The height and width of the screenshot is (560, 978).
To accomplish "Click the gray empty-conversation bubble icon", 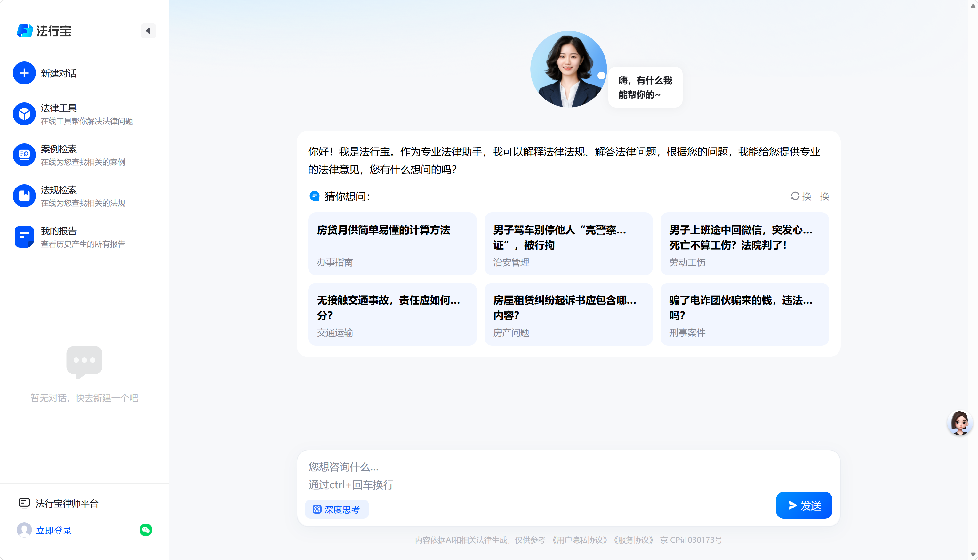I will coord(84,362).
